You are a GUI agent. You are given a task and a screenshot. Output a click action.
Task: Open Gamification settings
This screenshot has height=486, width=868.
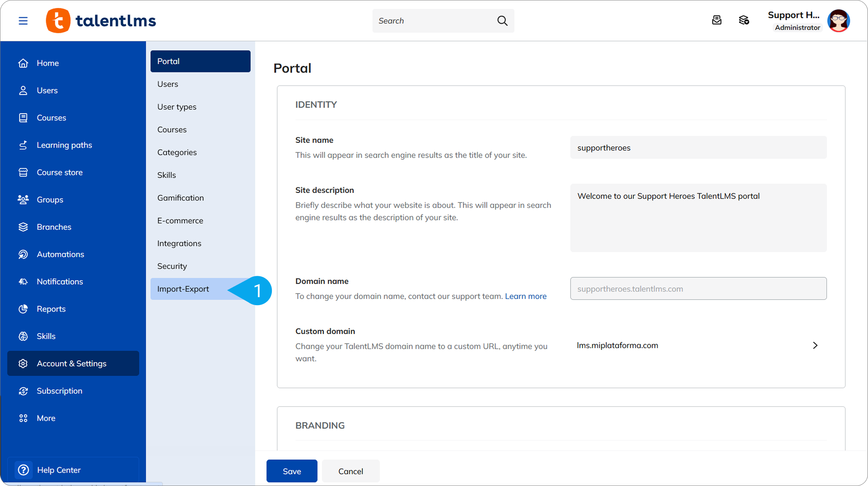[200, 198]
